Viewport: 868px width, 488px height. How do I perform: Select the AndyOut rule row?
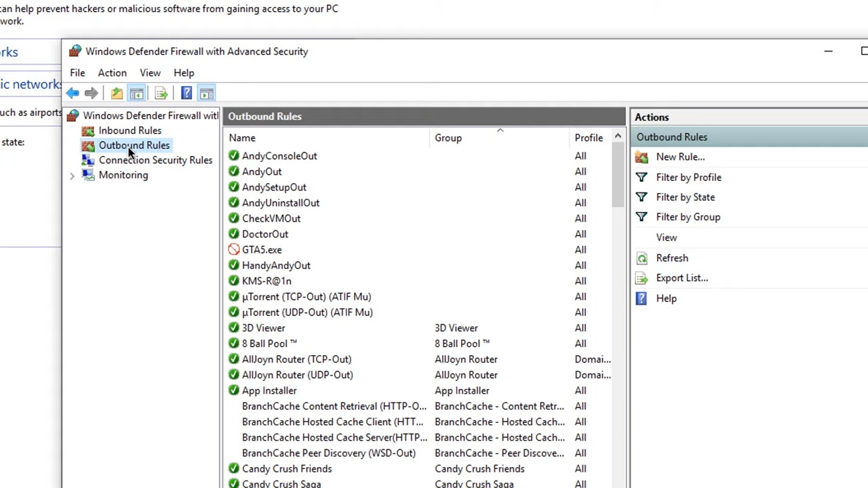pyautogui.click(x=419, y=171)
